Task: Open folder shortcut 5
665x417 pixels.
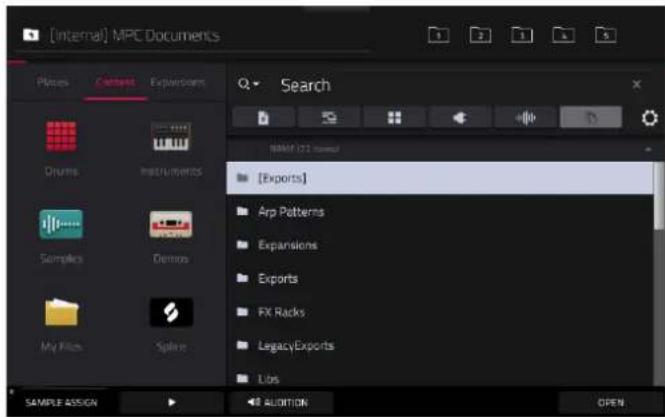Action: click(x=605, y=35)
